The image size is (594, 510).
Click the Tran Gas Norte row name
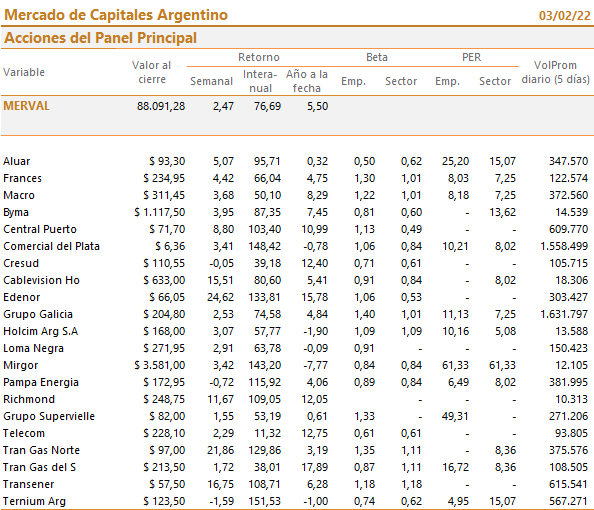(x=41, y=450)
